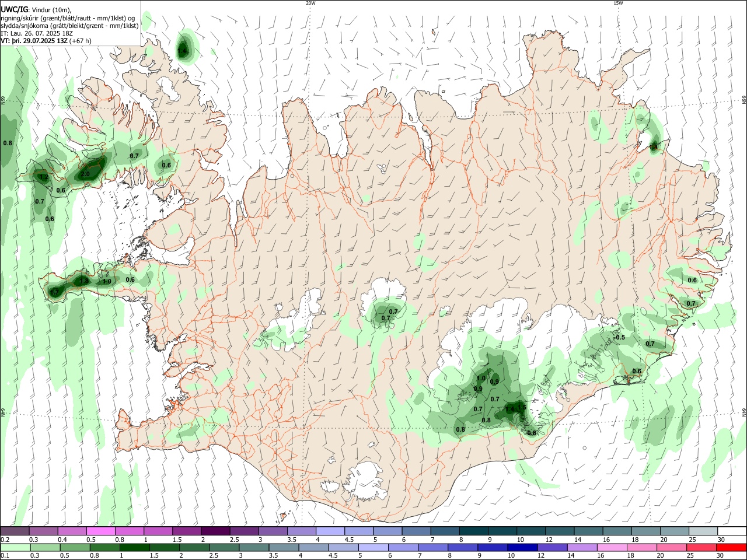Pick the deep blue 10 swatch, bottom row

[523, 547]
